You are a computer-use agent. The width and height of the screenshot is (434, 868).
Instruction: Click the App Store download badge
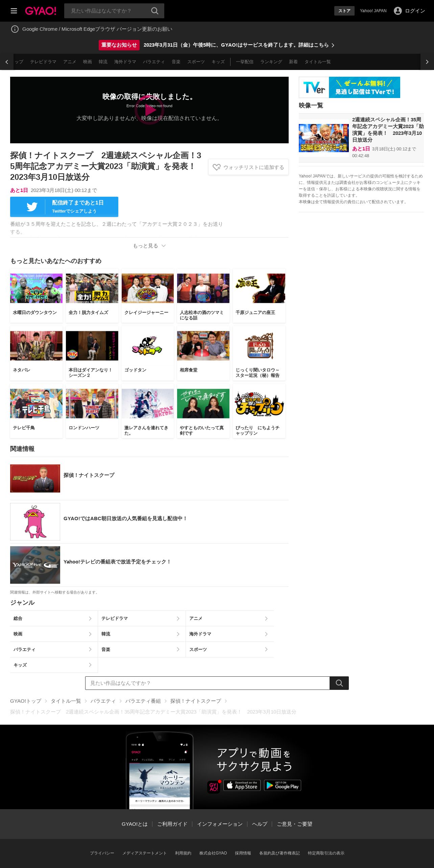(x=242, y=785)
